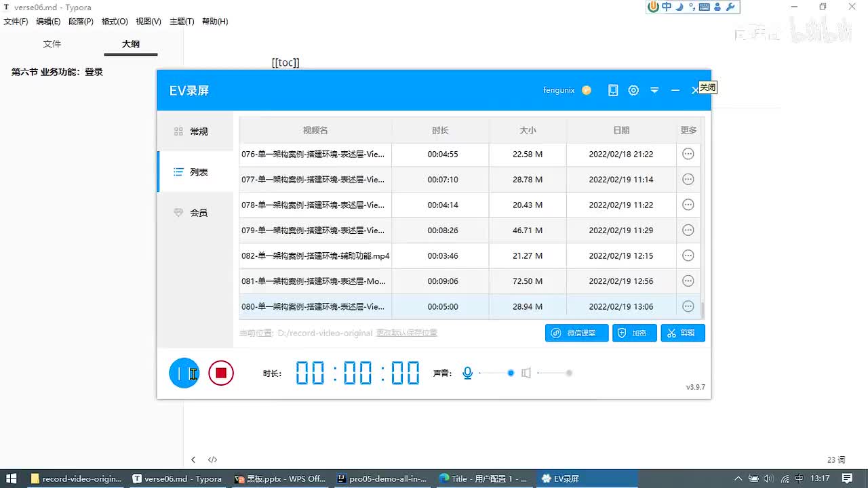Image resolution: width=868 pixels, height=488 pixels.
Task: Open the notification center icon in taskbar
Action: (847, 479)
